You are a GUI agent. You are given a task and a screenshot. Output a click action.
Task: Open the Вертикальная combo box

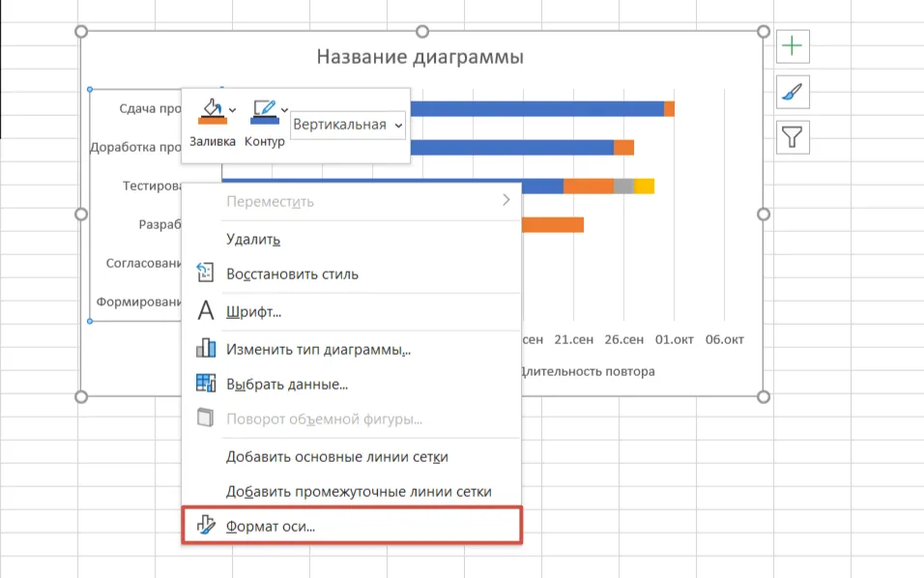tap(348, 125)
